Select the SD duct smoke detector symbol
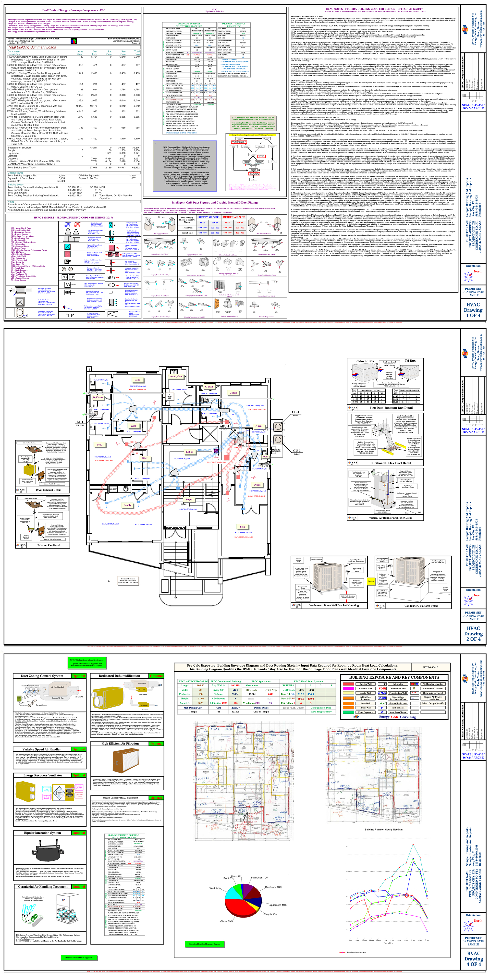 coord(67,284)
